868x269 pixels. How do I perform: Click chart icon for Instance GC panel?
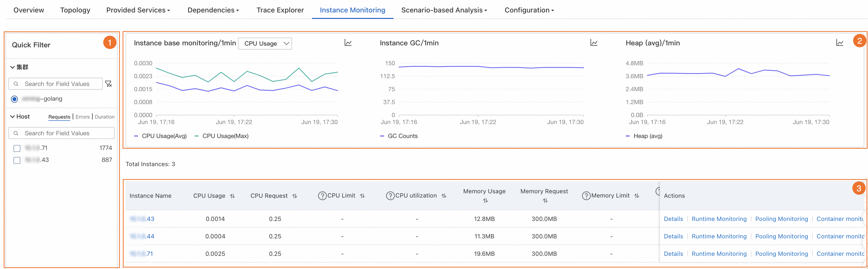pos(594,43)
